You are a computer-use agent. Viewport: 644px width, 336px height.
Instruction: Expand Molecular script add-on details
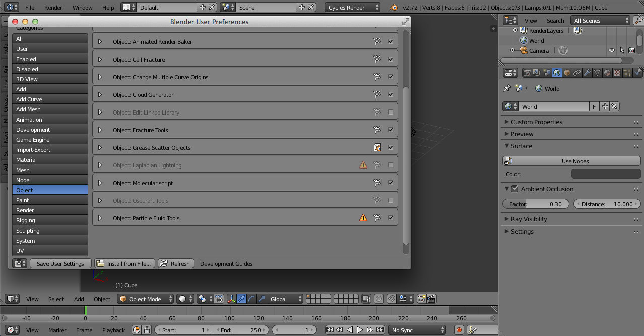pyautogui.click(x=100, y=183)
